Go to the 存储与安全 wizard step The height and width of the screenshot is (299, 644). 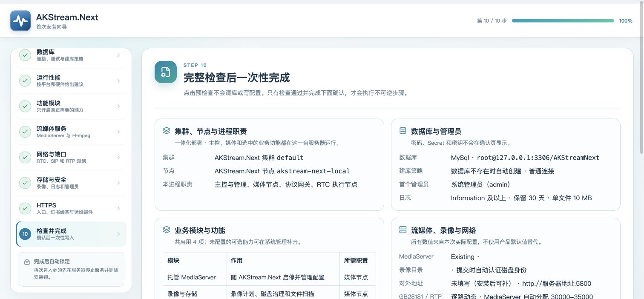71,183
